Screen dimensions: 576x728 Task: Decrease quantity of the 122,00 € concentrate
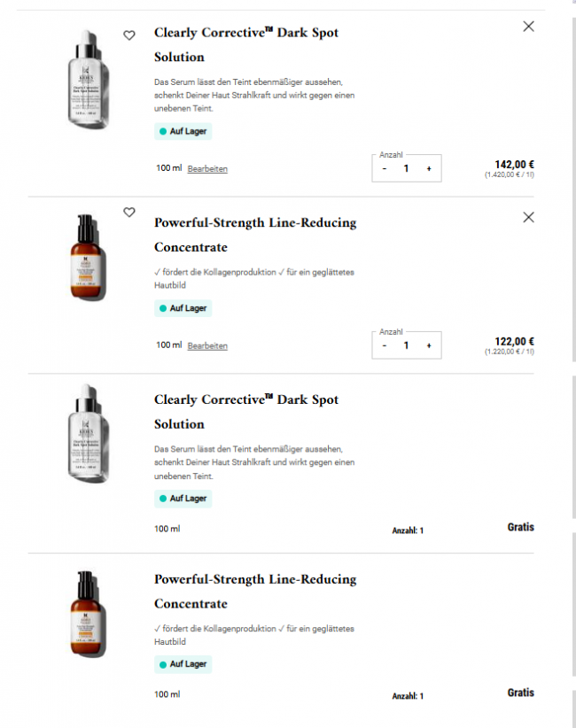(385, 345)
